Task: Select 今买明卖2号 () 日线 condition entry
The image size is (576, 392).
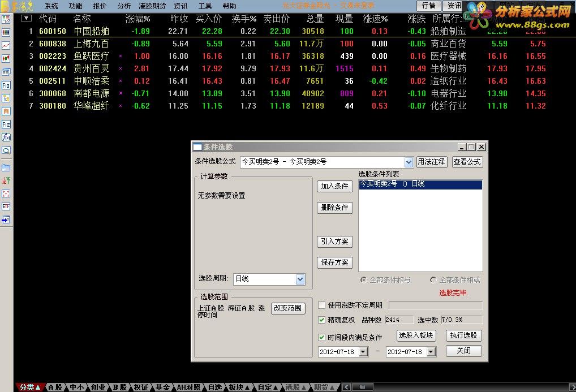Action: (420, 184)
